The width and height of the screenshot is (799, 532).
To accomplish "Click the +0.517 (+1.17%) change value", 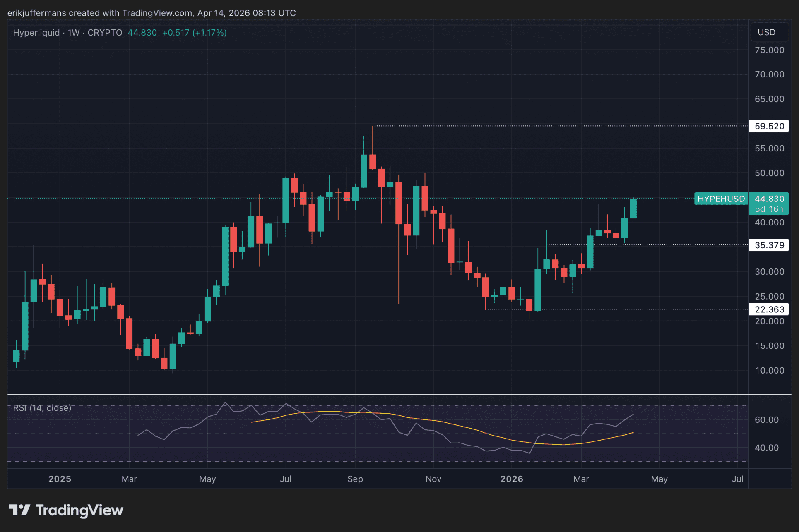I will (194, 33).
